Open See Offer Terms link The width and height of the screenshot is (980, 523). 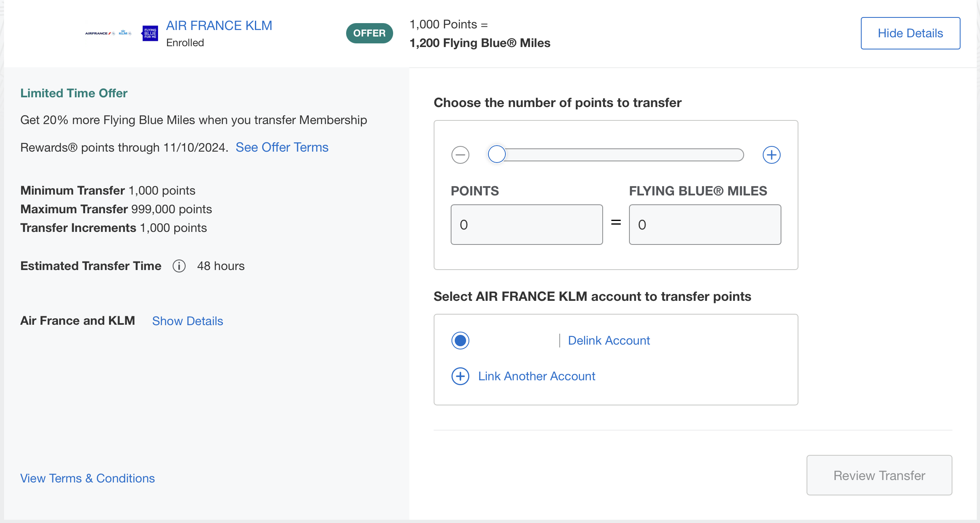point(282,147)
